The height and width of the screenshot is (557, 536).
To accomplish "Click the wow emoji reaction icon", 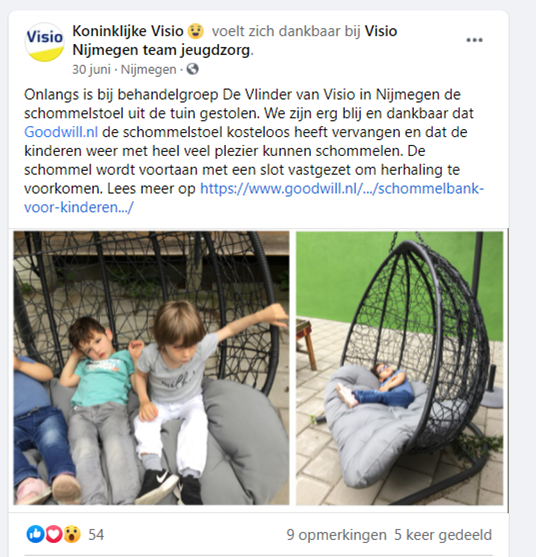I will pyautogui.click(x=72, y=534).
